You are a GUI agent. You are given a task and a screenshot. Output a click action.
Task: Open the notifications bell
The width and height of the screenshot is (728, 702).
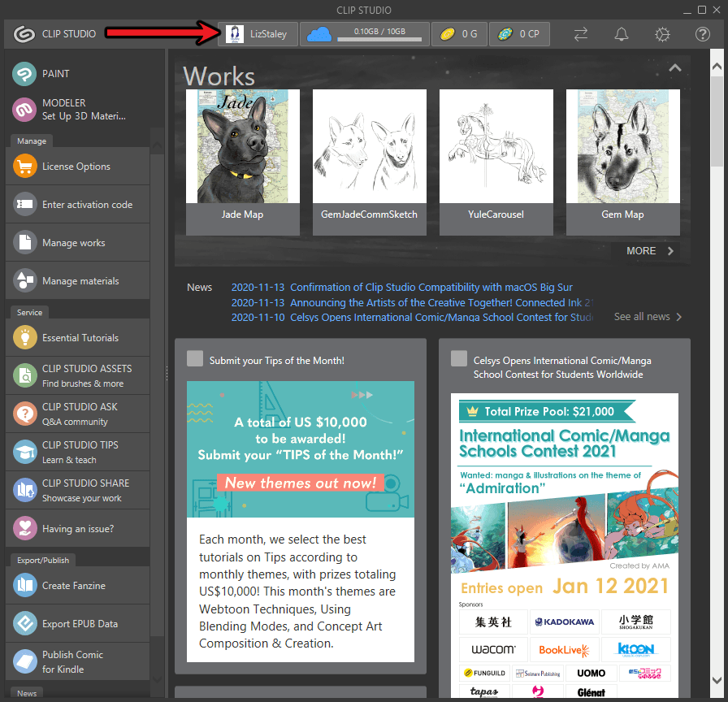[x=622, y=34]
